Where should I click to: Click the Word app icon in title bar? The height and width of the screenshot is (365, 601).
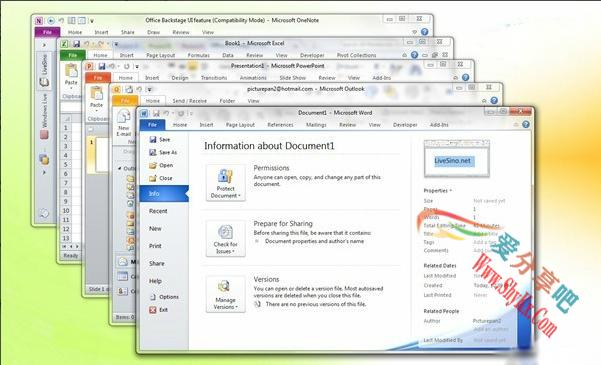(144, 113)
